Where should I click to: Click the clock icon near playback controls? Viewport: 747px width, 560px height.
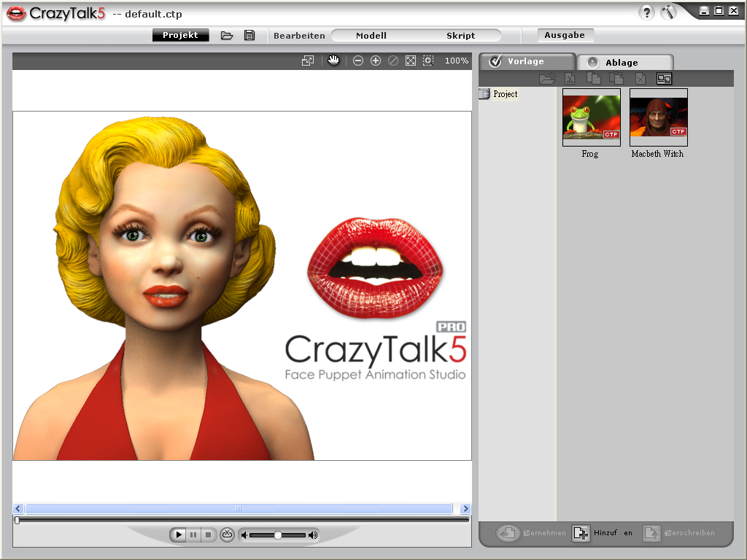pos(227,534)
